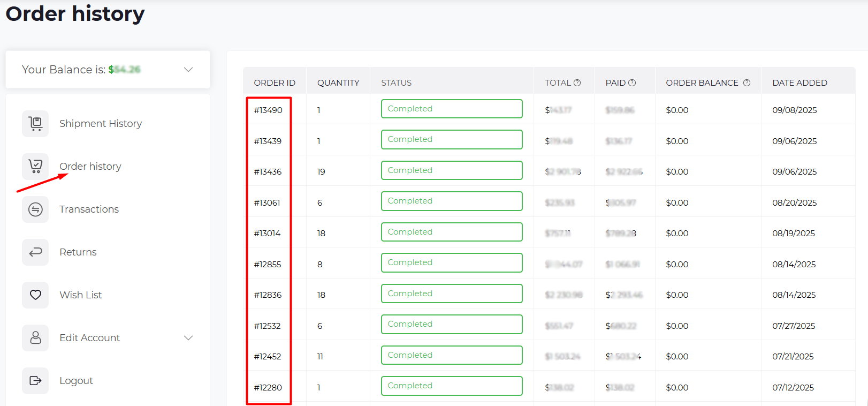Click date 07/12/2025

point(793,388)
